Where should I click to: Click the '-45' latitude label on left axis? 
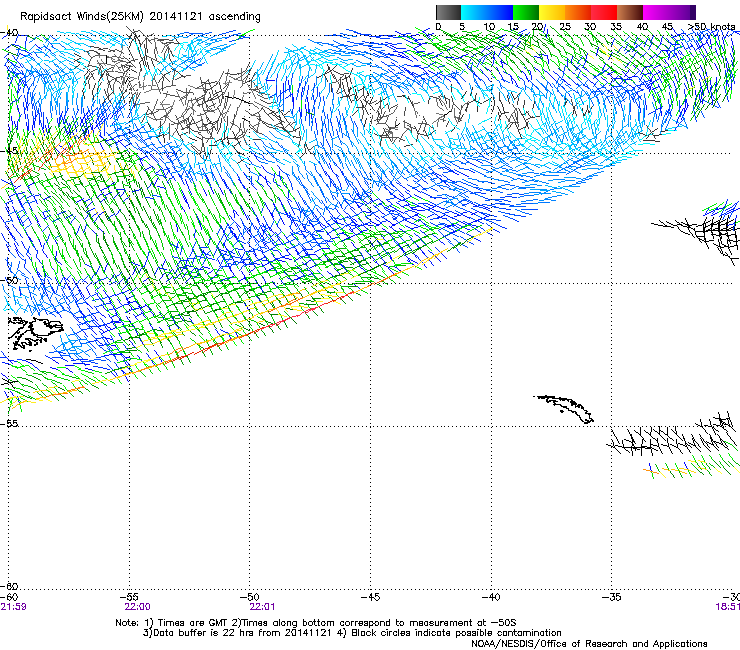pos(9,151)
